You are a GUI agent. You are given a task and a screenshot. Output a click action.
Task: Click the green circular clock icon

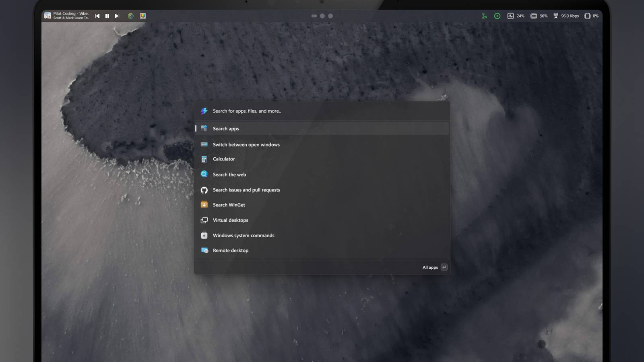pyautogui.click(x=131, y=16)
